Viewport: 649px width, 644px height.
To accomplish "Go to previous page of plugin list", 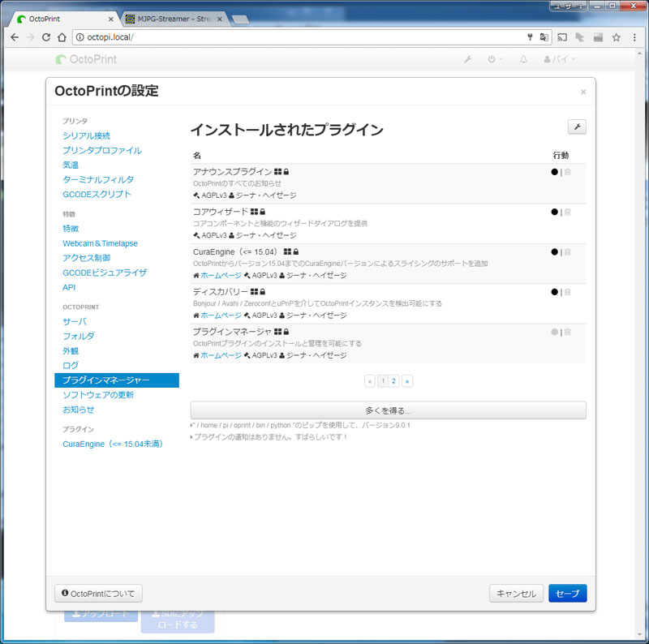I will [370, 381].
